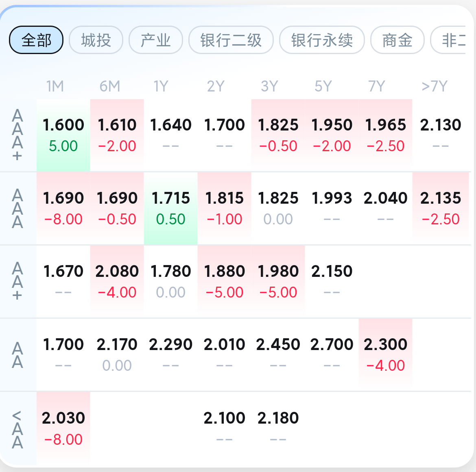Select the 3Y maturity header

pyautogui.click(x=269, y=86)
